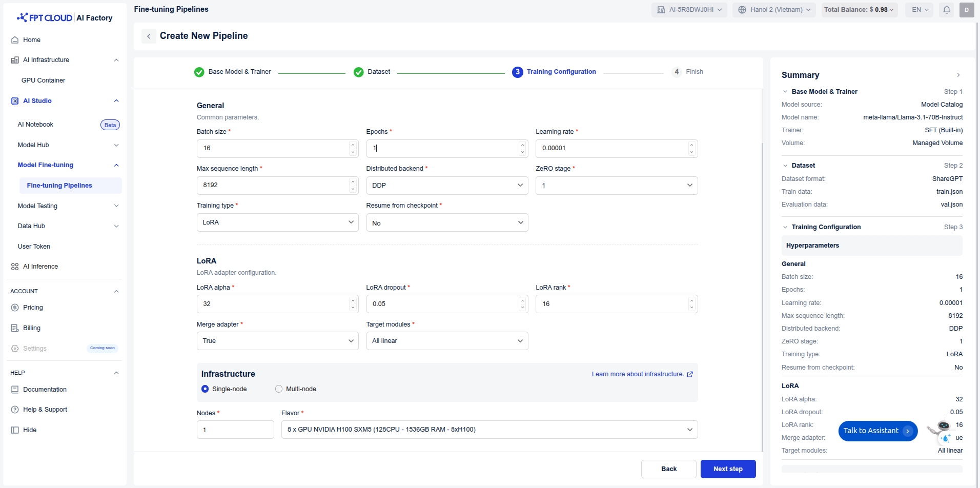Screen dimensions: 980x488
Task: Click the Billing icon in sidebar
Action: tap(15, 328)
